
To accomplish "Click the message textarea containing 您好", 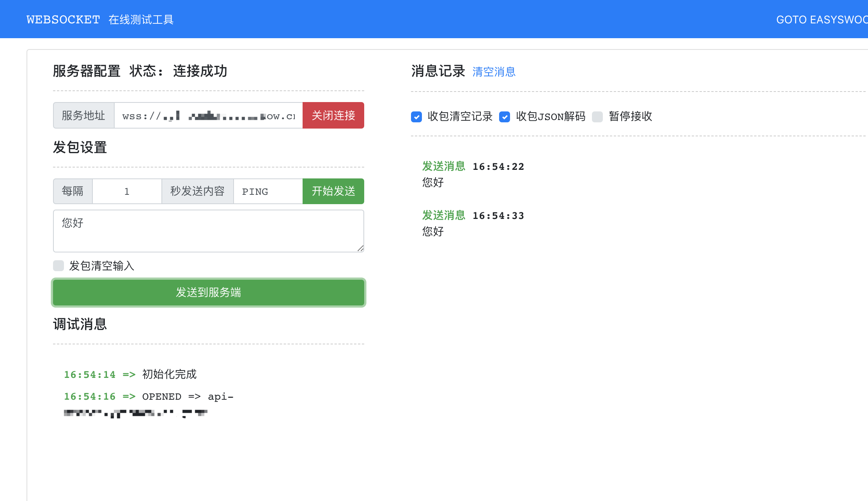I will click(x=209, y=231).
